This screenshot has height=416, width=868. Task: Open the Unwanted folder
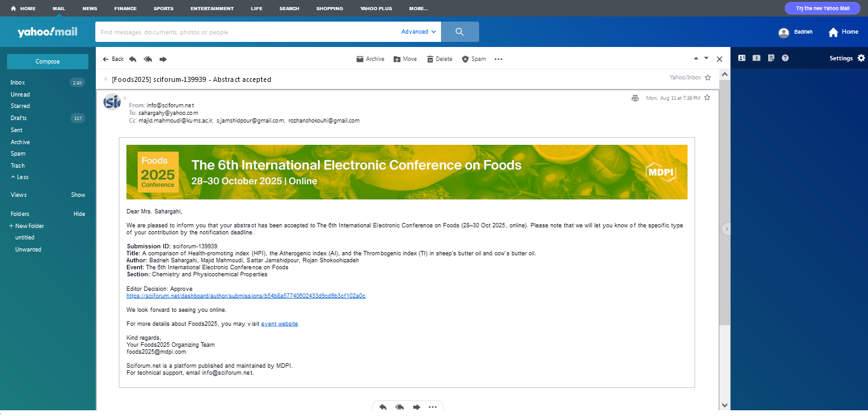click(x=28, y=250)
